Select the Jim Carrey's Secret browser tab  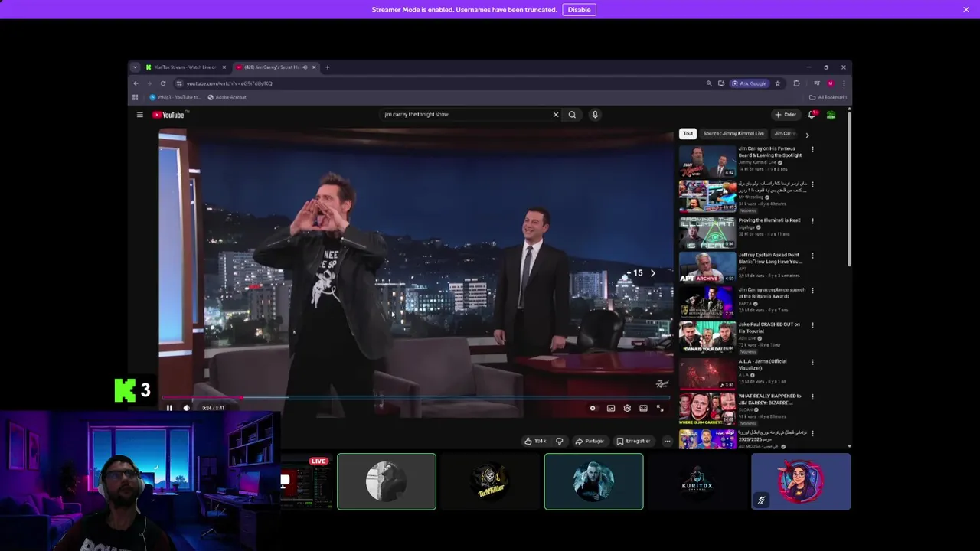point(276,67)
